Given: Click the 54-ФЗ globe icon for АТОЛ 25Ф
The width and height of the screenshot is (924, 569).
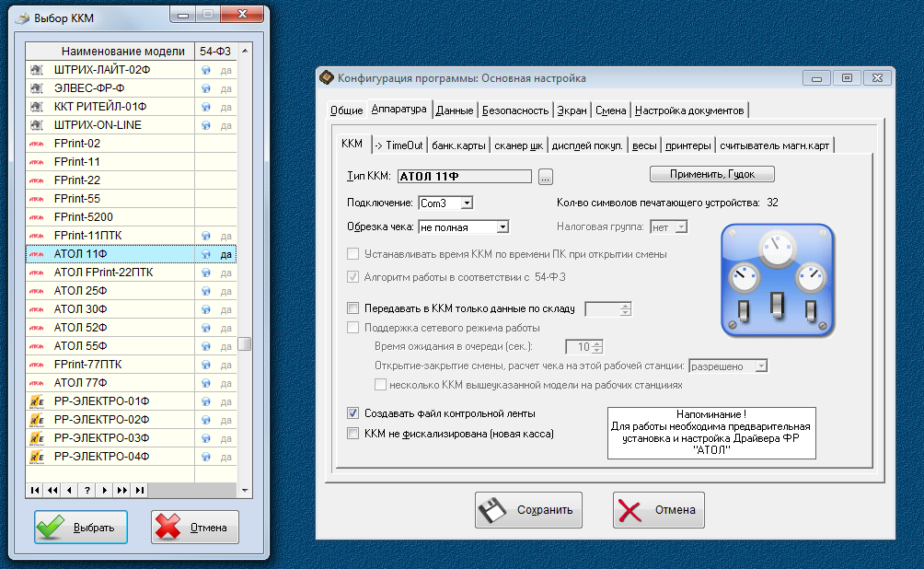Looking at the screenshot, I should [205, 291].
